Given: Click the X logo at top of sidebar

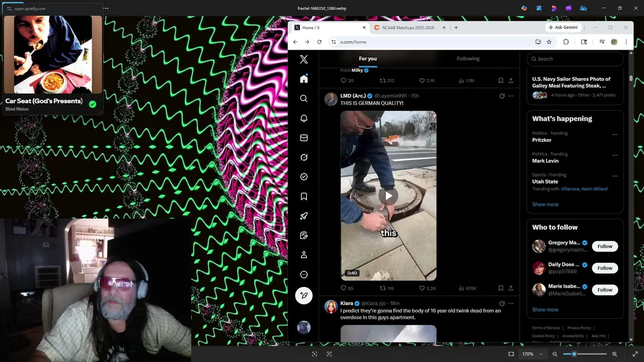Looking at the screenshot, I should tap(304, 59).
